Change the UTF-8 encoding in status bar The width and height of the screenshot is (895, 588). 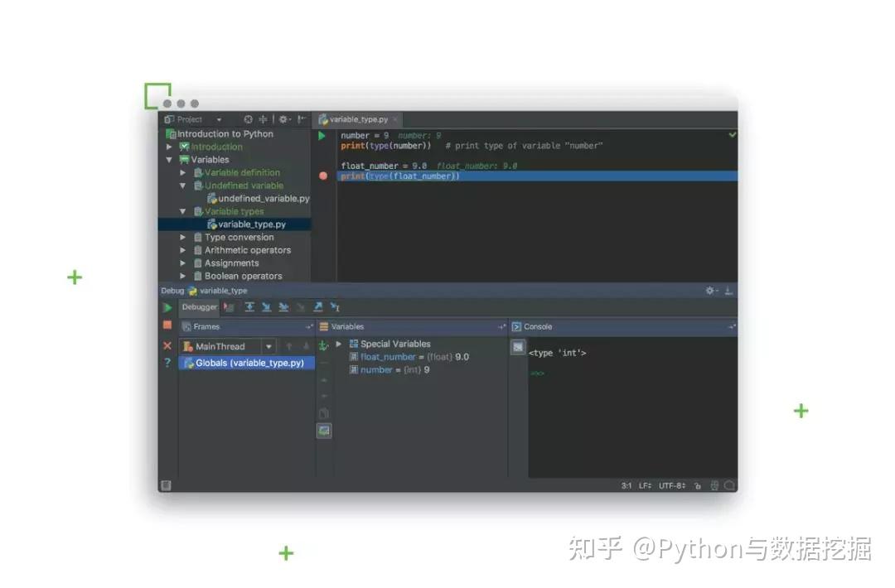671,485
